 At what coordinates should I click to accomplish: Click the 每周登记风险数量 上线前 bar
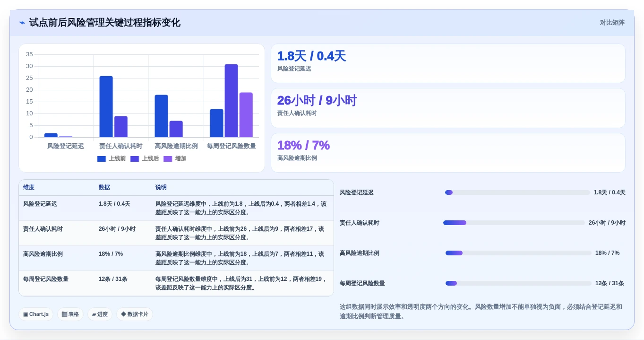point(217,123)
